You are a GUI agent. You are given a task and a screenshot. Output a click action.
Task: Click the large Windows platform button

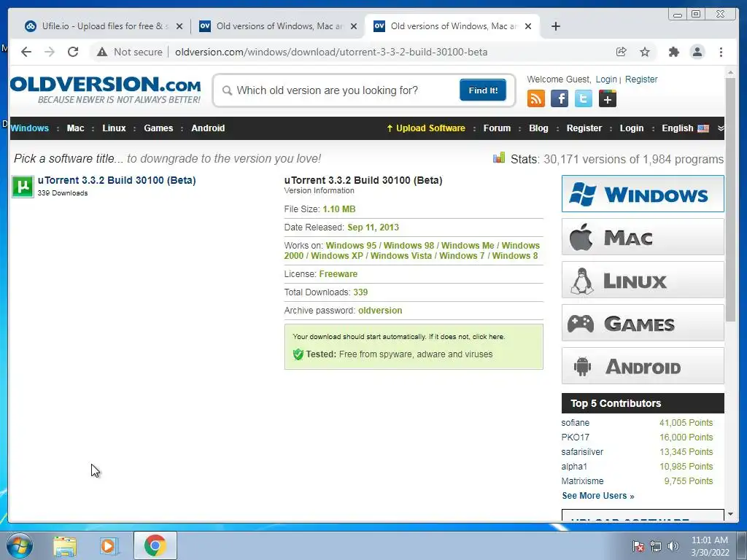tap(643, 194)
